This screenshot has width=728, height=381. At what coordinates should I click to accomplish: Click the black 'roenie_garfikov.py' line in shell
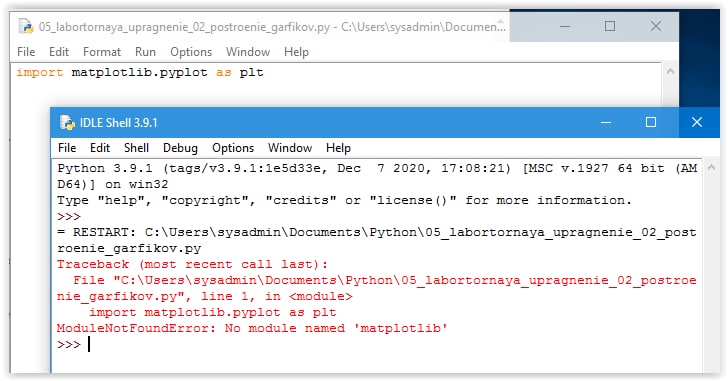pyautogui.click(x=129, y=248)
